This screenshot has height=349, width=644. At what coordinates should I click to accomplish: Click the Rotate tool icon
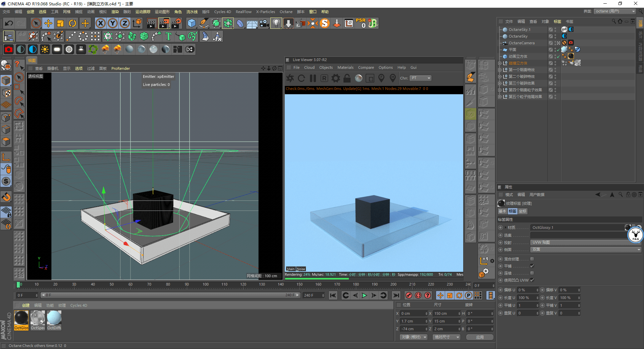72,23
